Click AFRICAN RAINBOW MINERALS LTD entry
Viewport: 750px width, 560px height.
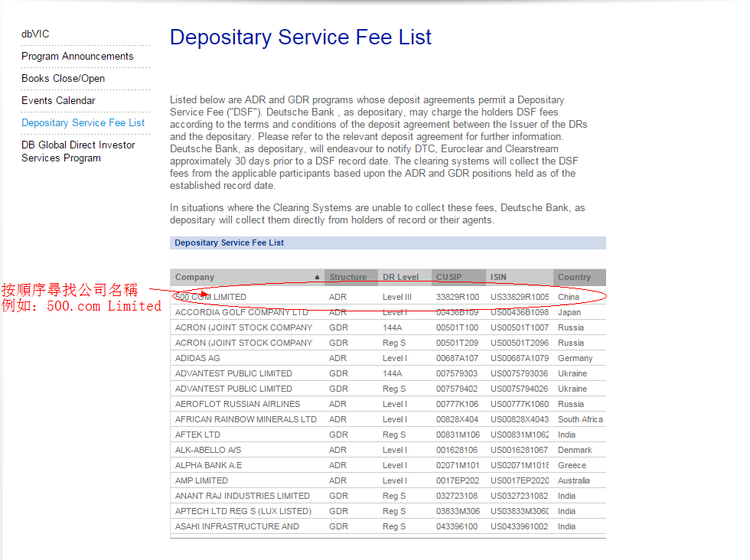246,419
